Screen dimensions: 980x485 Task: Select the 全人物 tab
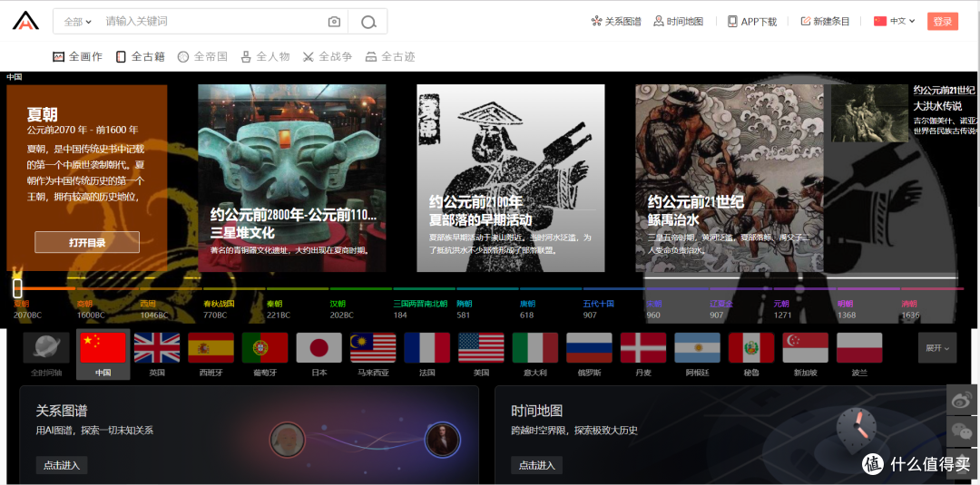coord(265,57)
